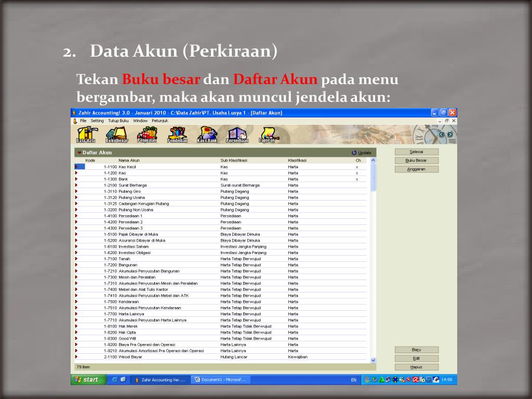The image size is (532, 399).
Task: Select account 1-8300 Good Will
Action: (x=220, y=338)
